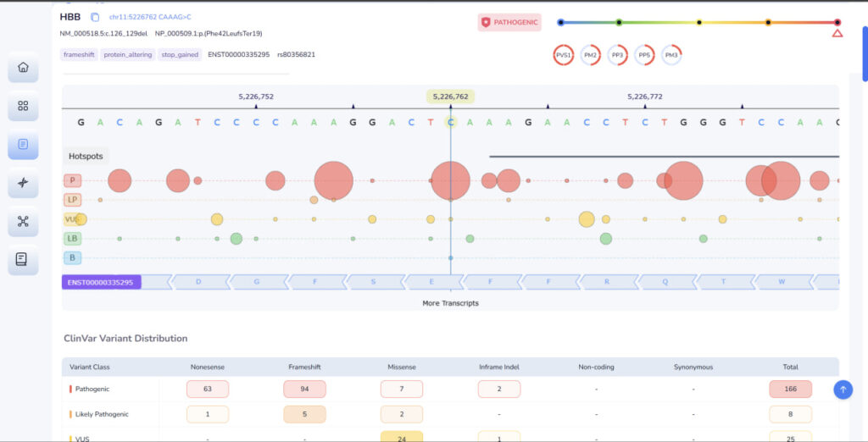
Task: Click the PP3 criteria circle
Action: click(617, 55)
